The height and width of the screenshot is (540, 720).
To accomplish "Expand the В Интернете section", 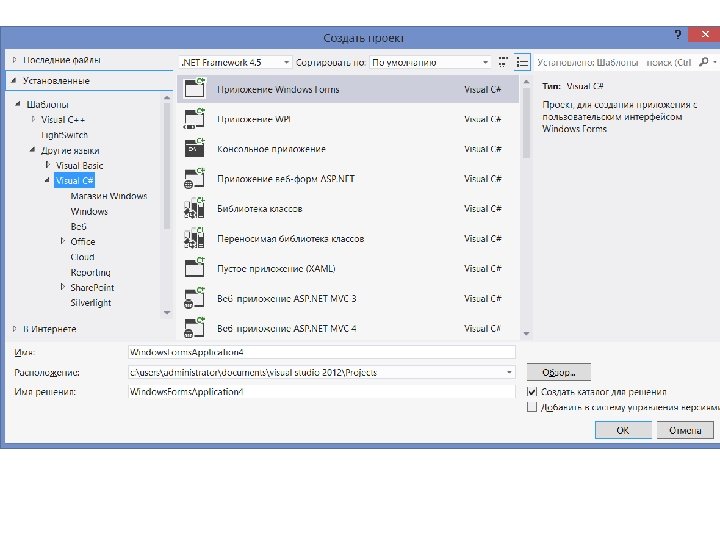I will (x=14, y=329).
